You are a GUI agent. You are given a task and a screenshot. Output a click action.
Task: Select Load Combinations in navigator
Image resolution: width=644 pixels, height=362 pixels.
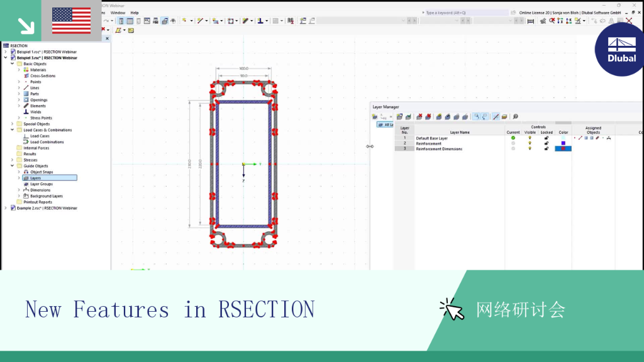pyautogui.click(x=47, y=142)
